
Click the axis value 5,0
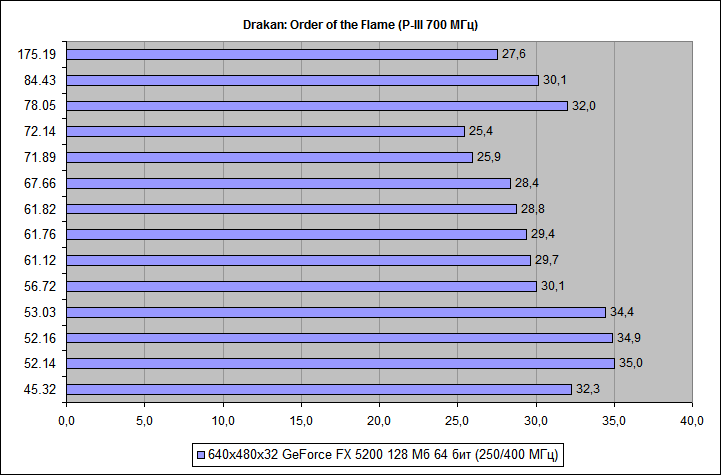tap(145, 421)
